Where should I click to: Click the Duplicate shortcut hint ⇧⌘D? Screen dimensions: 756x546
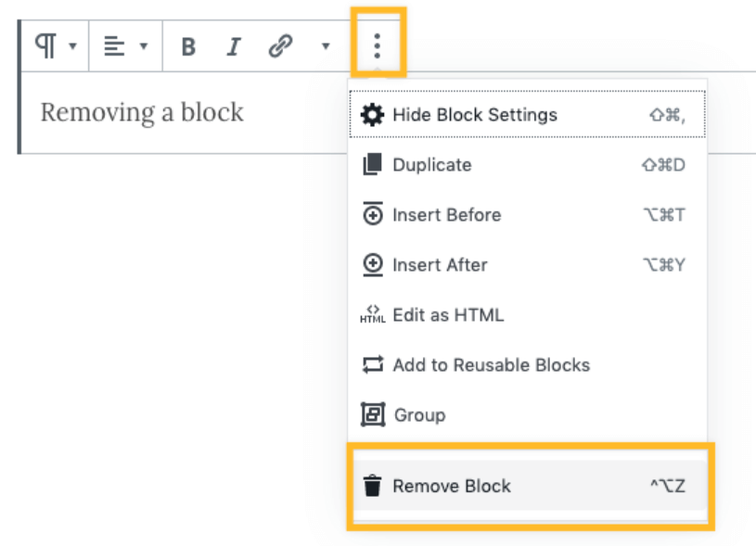tap(663, 165)
